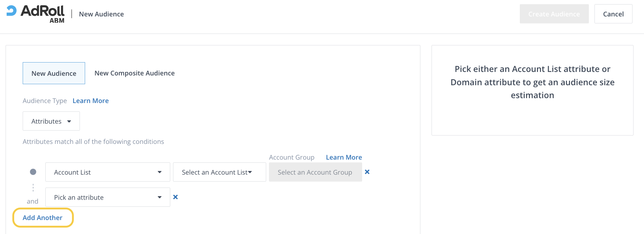
Task: Expand the Attributes audience type dropdown
Action: coord(51,121)
